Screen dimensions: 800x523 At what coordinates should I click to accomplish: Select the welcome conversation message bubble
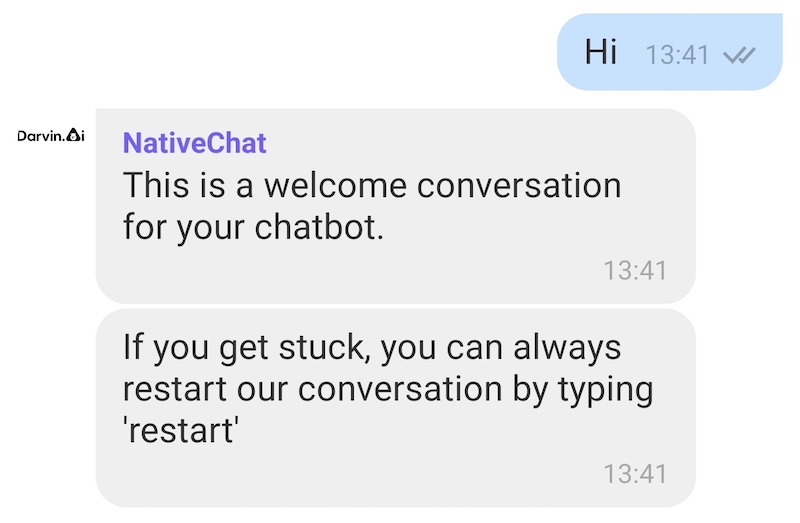click(x=395, y=206)
